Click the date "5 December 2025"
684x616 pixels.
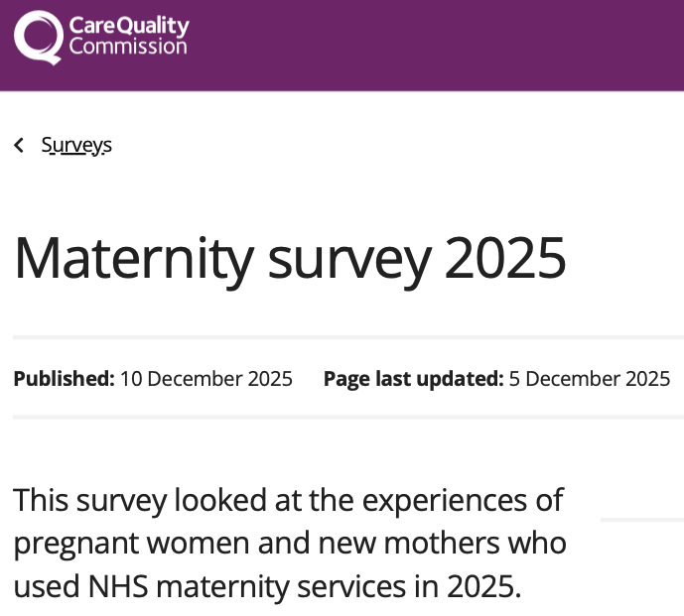[x=590, y=379]
